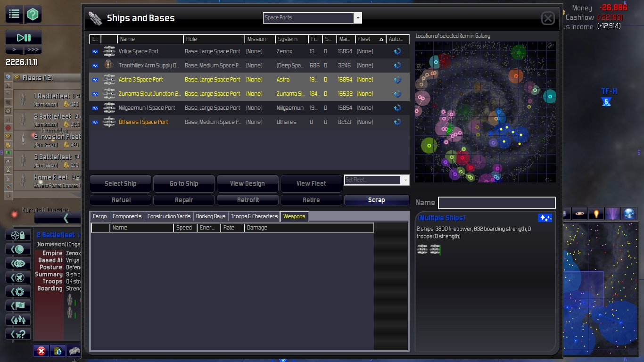Click the galaxy location map
The height and width of the screenshot is (362, 644).
click(485, 112)
